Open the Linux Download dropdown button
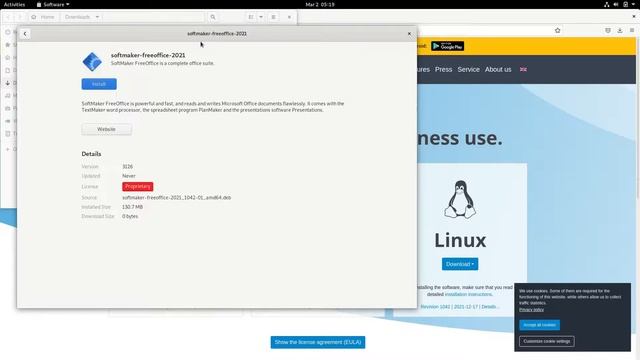 (x=460, y=264)
